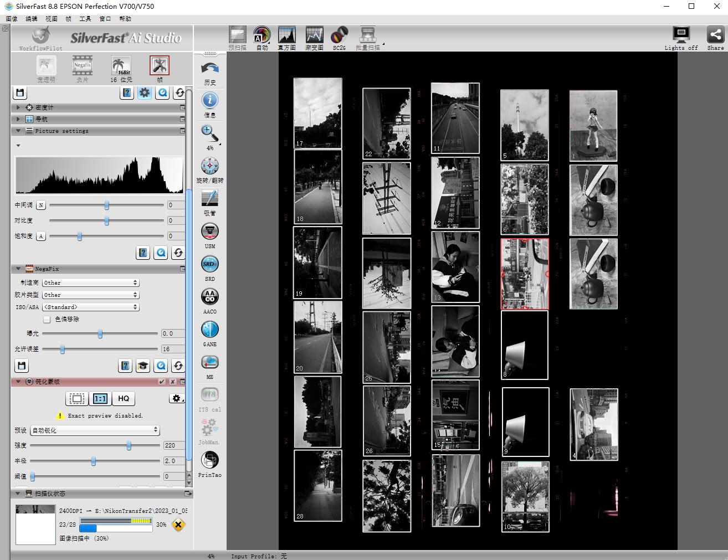Expand the 密度计 panel section
728x560 pixels.
coord(18,107)
